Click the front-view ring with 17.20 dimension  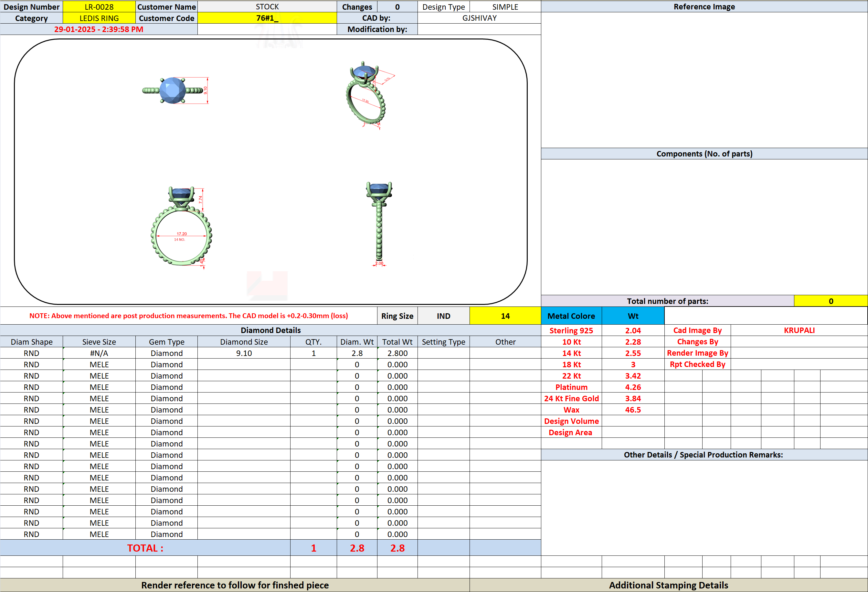click(x=182, y=227)
